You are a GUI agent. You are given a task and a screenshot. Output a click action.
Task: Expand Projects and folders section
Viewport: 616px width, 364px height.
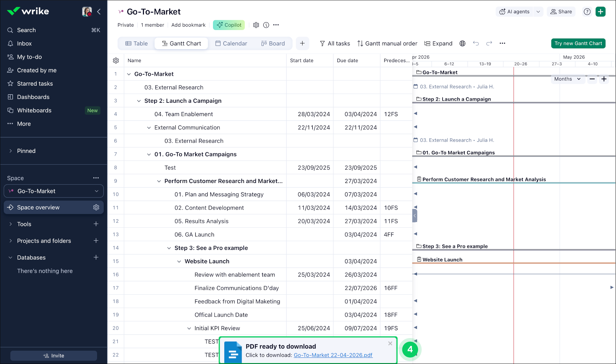click(x=11, y=241)
